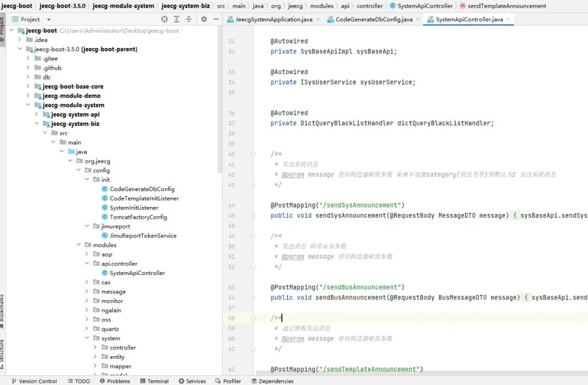Collapse jeecg-boot-3.5.0 module node

[x=20, y=49]
